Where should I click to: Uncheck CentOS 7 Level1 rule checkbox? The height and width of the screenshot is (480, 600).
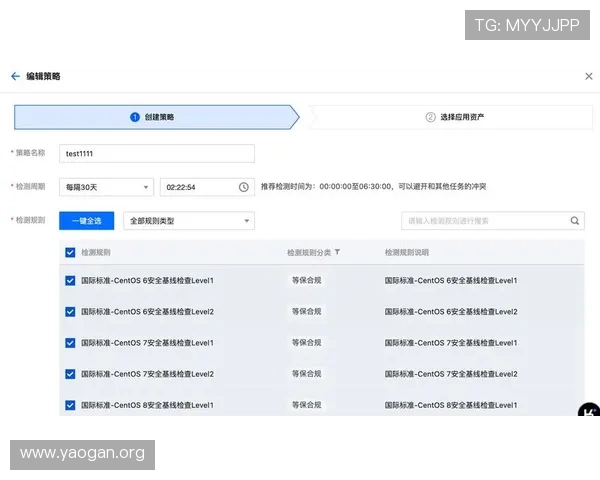point(70,343)
